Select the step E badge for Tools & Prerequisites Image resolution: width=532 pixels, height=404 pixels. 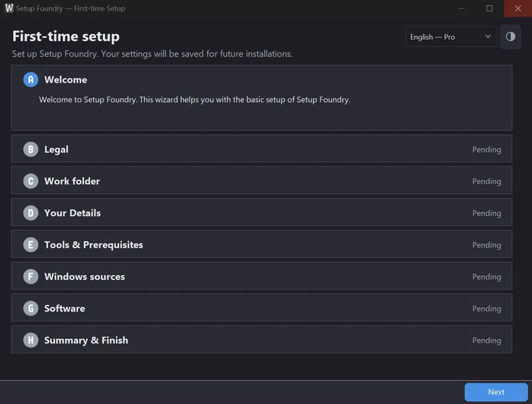pyautogui.click(x=31, y=245)
